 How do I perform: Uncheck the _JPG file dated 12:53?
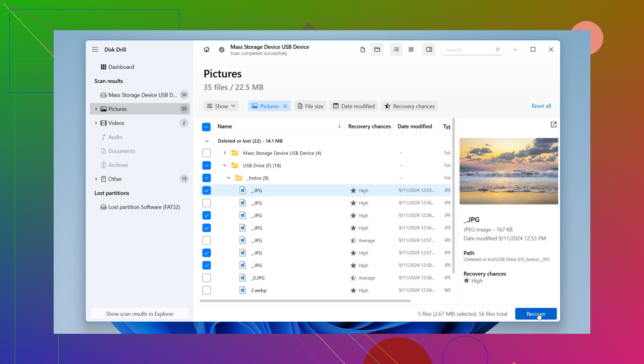[206, 191]
